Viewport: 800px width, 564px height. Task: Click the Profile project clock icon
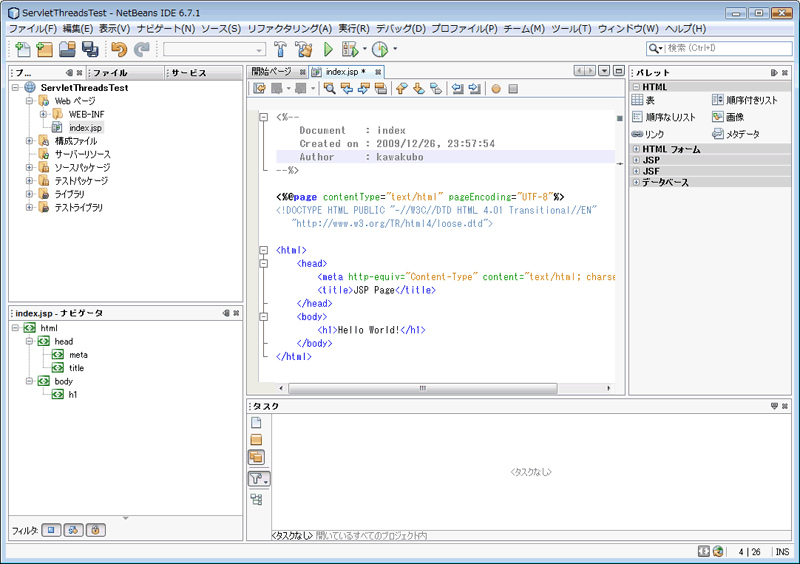coord(380,49)
